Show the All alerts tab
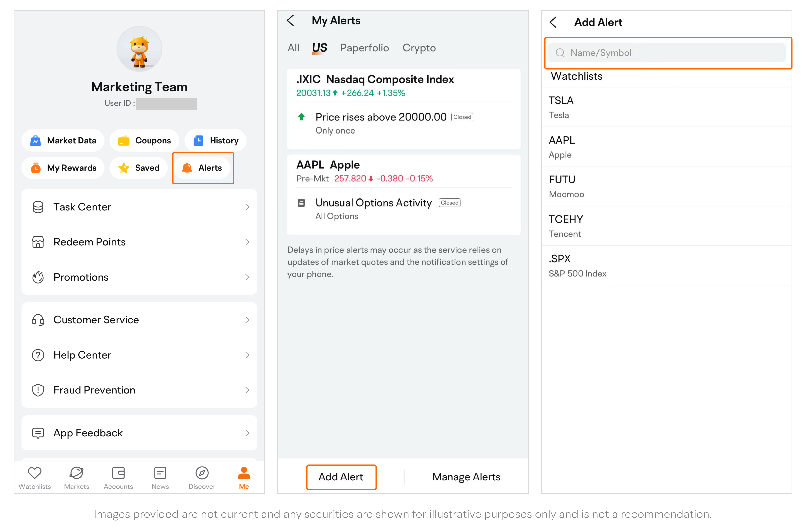This screenshot has width=806, height=532. tap(293, 48)
